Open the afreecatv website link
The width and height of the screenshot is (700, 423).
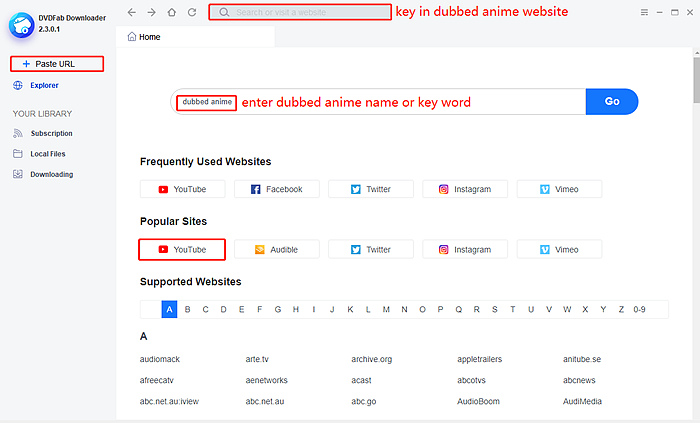157,380
